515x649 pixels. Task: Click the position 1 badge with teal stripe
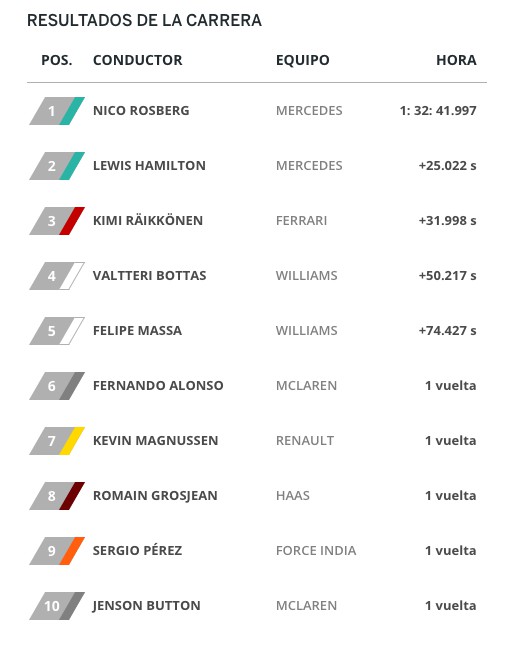tap(57, 111)
